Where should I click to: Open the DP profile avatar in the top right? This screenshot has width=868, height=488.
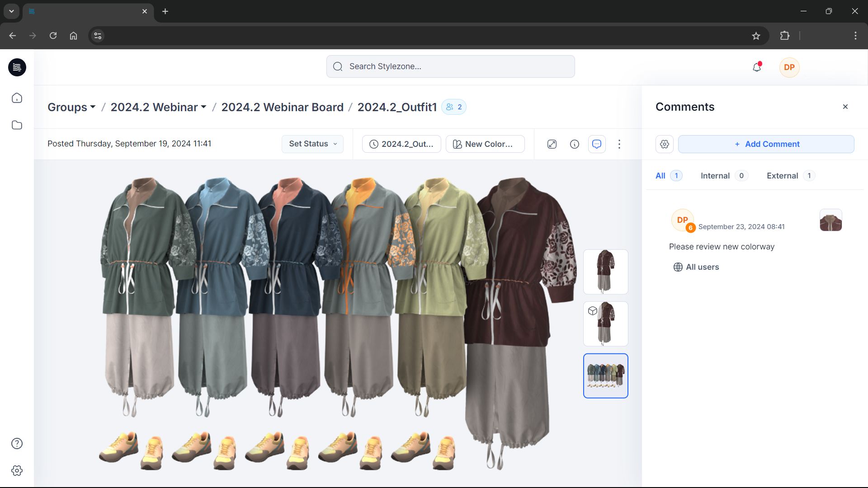point(789,67)
